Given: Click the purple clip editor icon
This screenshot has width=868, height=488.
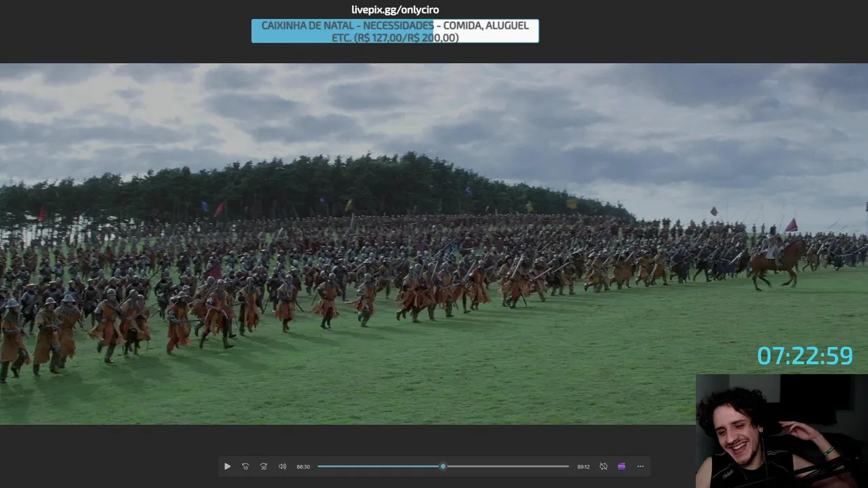Looking at the screenshot, I should [x=622, y=466].
